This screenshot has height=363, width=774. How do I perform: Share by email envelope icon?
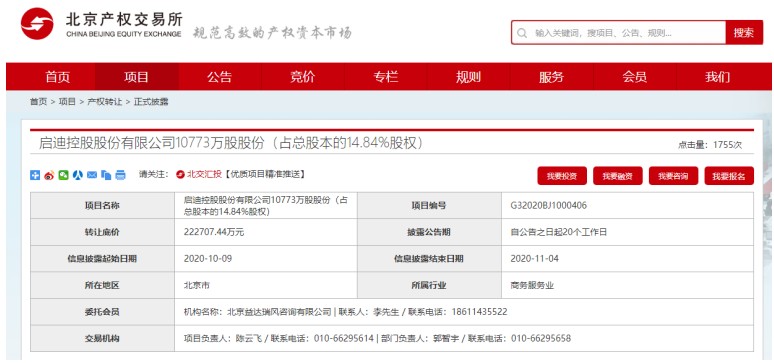tap(92, 175)
